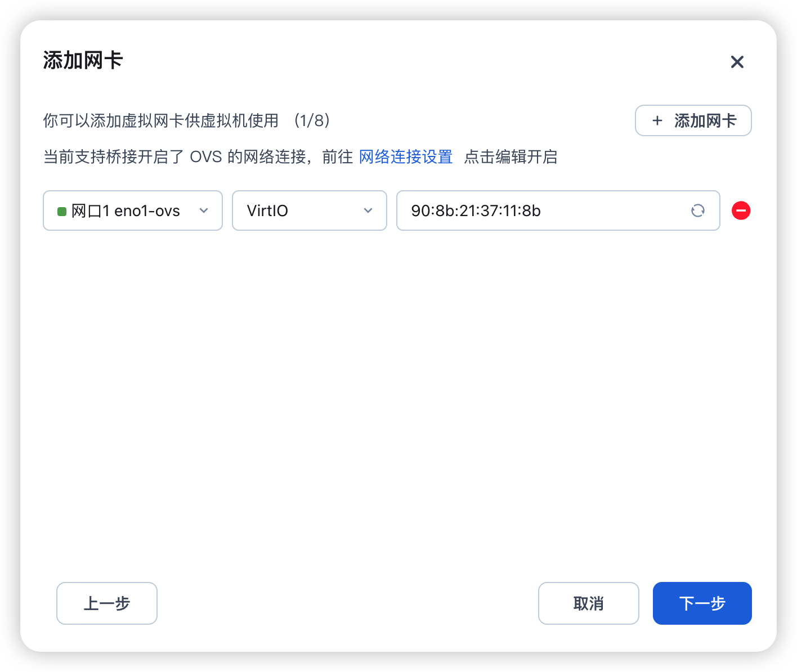Close the 添加网卡 dialog with the X
Screen dimensions: 797x672
[x=737, y=62]
